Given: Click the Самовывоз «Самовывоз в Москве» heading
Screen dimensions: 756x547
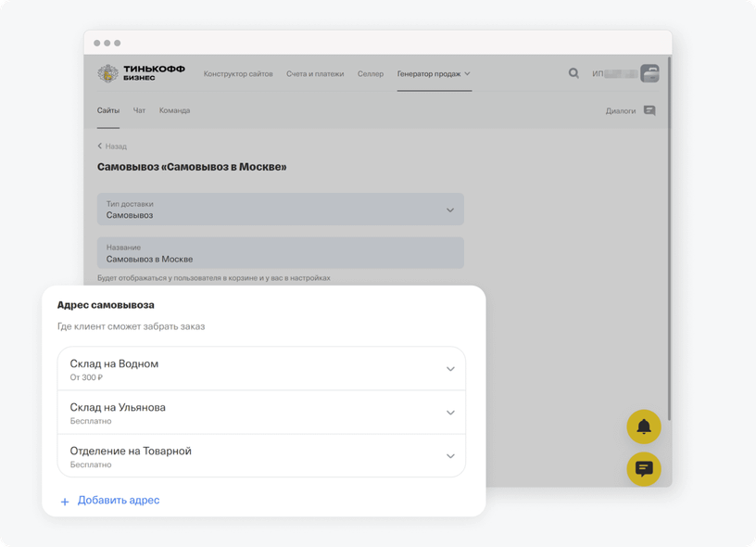Looking at the screenshot, I should tap(192, 167).
